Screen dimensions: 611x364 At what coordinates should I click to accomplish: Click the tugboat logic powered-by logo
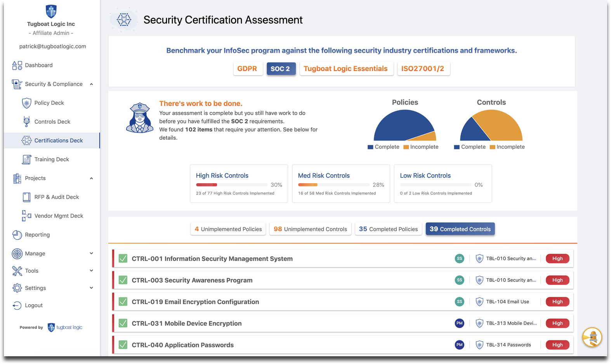point(65,328)
